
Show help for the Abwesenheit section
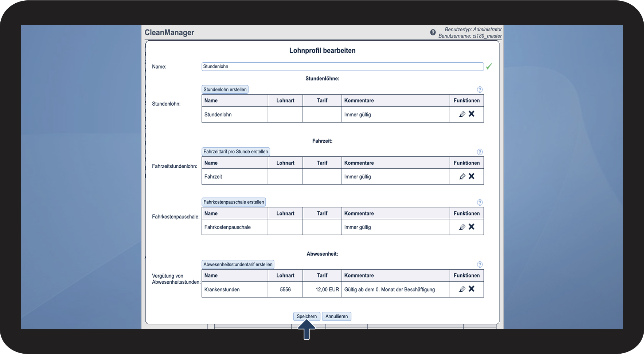480,265
